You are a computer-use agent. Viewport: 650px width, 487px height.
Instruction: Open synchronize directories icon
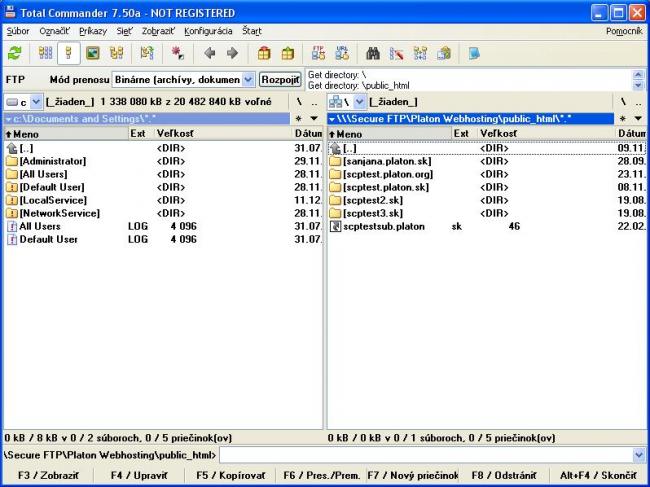point(420,53)
